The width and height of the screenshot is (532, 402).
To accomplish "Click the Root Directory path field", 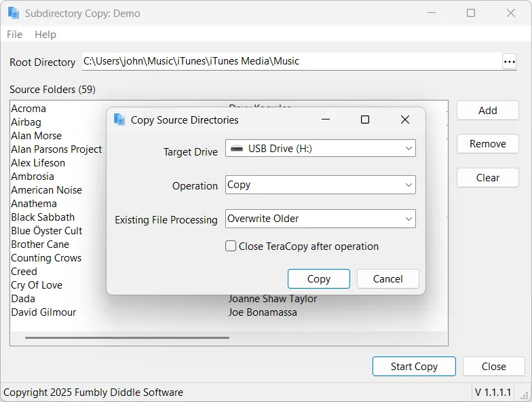I will tap(292, 61).
